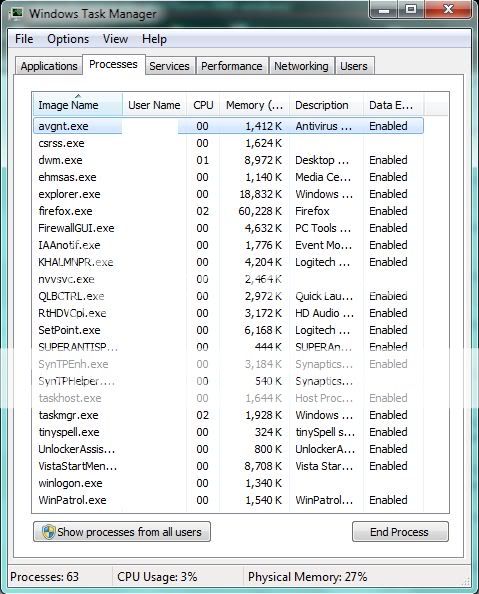Maximize the Task Manager window
The image size is (479, 594).
[x=411, y=9]
